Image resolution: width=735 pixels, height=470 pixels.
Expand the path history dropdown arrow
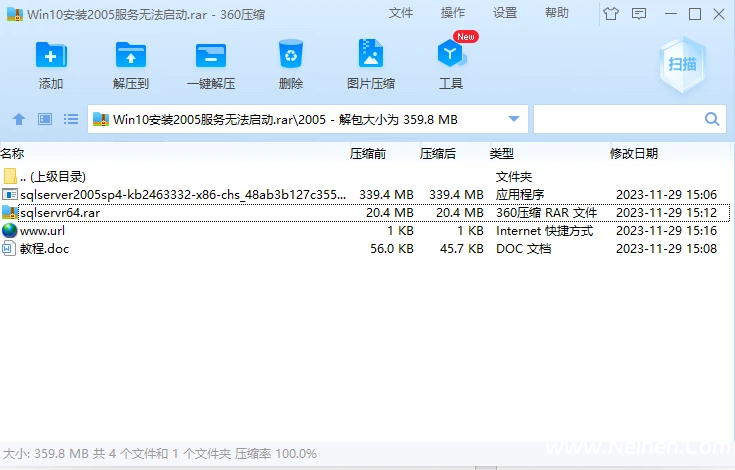[514, 119]
